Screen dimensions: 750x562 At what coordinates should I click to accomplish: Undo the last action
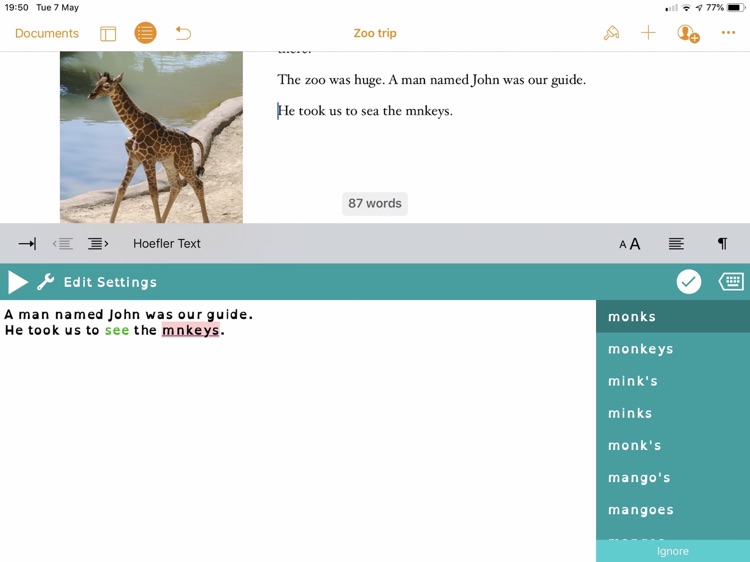click(183, 33)
